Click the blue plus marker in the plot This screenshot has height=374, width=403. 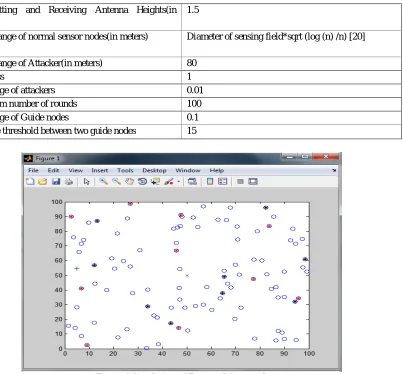click(x=77, y=268)
